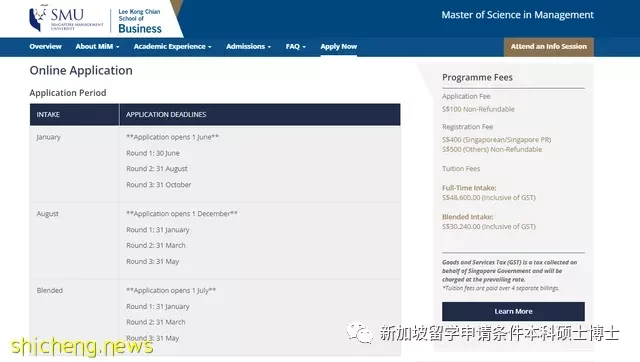Click the Attend an Info Session button
This screenshot has width=640, height=362.
click(x=549, y=47)
